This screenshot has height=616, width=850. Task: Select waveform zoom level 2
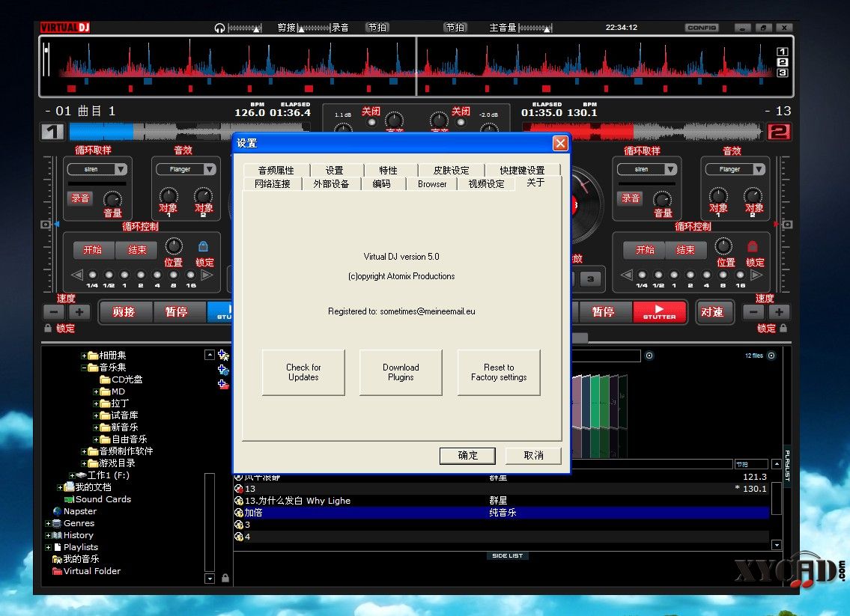click(x=783, y=62)
